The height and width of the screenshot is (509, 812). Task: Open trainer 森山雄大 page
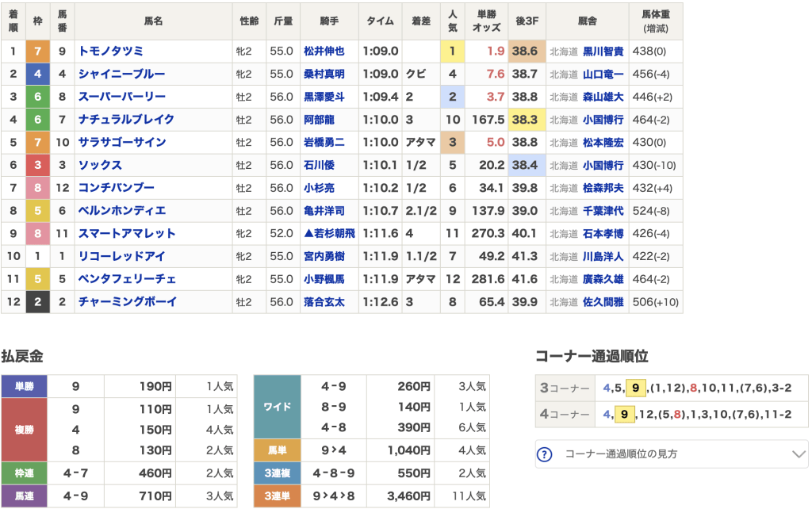603,97
